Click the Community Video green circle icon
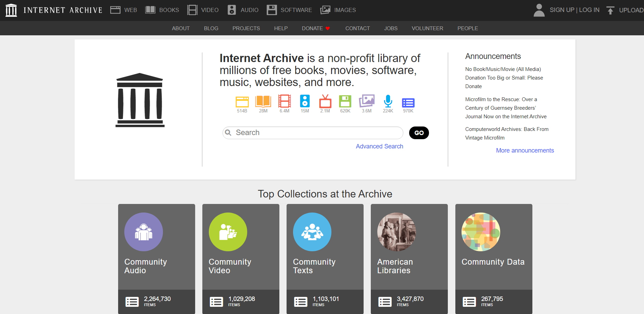This screenshot has height=314, width=644. 228,232
